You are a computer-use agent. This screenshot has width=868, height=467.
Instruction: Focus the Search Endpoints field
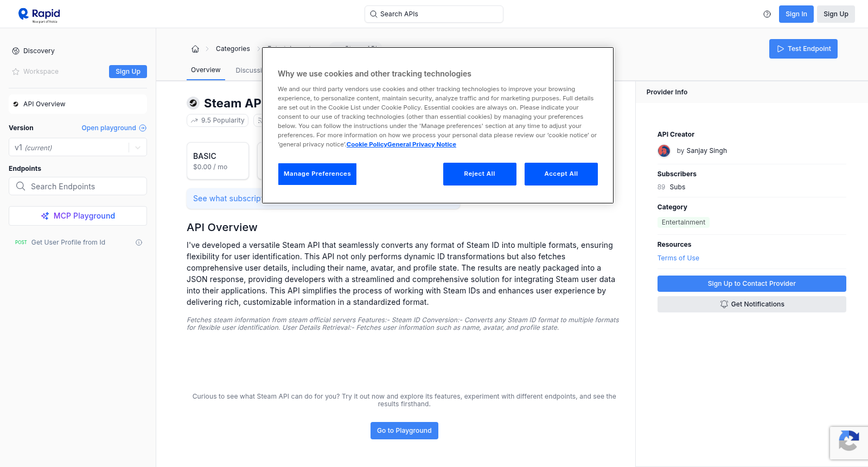[78, 186]
